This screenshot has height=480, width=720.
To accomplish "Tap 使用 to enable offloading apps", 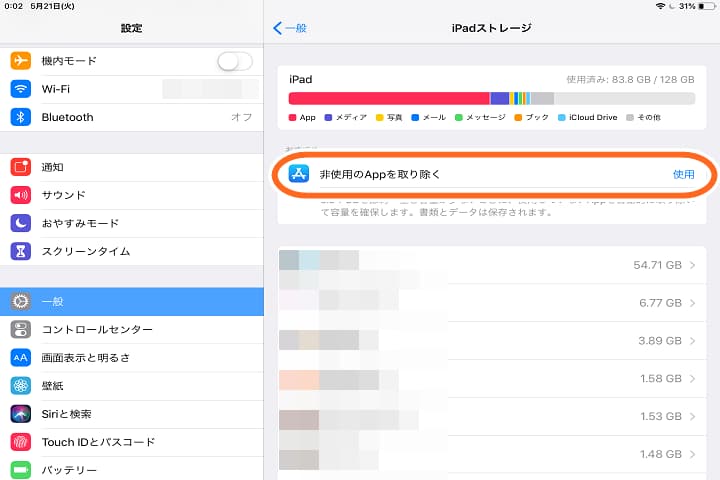I will point(683,174).
